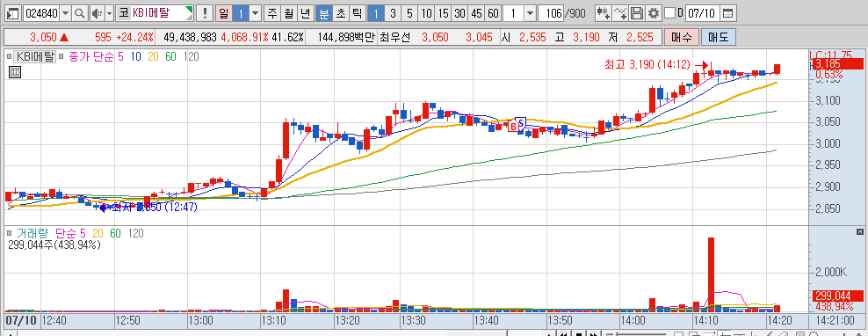
Task: Click the exclamation mark info icon
Action: tap(206, 12)
